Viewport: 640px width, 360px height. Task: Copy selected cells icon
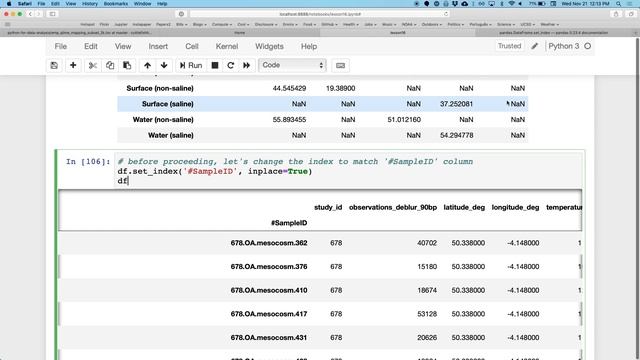click(110, 65)
